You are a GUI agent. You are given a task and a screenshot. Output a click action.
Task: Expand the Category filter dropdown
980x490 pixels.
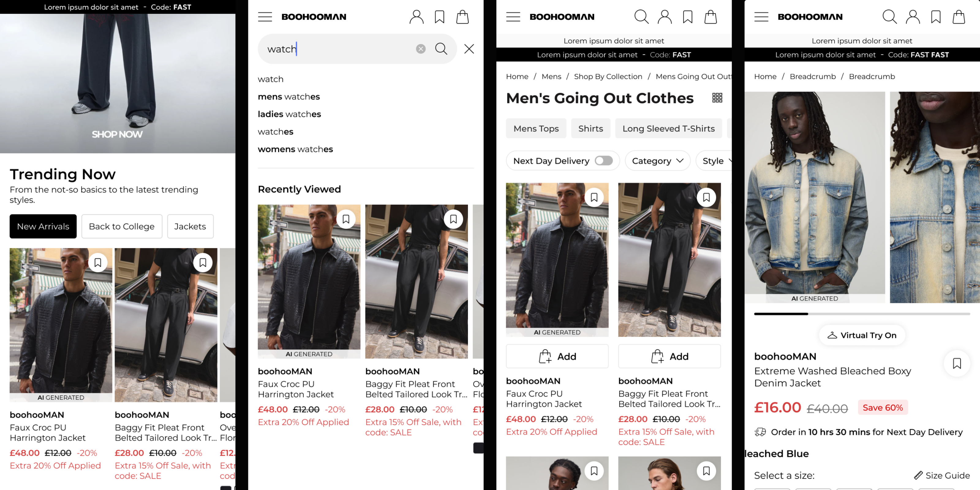[x=658, y=160]
